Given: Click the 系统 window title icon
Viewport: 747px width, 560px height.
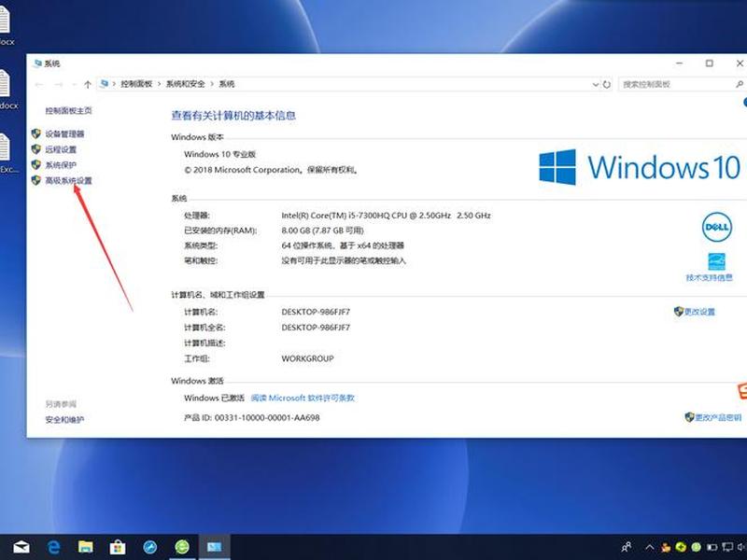Looking at the screenshot, I should click(37, 63).
